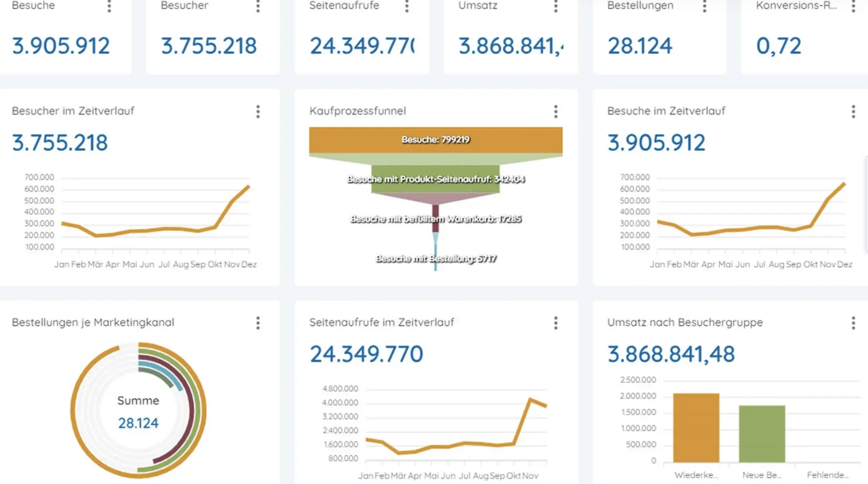Screen dimensions: 868x484
Task: Click the 24.349.770 value in Seitenaufrufe im Zeitverlauf
Action: click(x=366, y=354)
